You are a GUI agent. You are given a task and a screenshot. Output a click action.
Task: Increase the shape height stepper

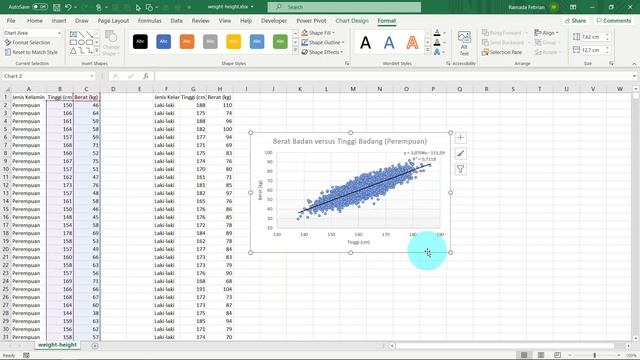pos(607,35)
